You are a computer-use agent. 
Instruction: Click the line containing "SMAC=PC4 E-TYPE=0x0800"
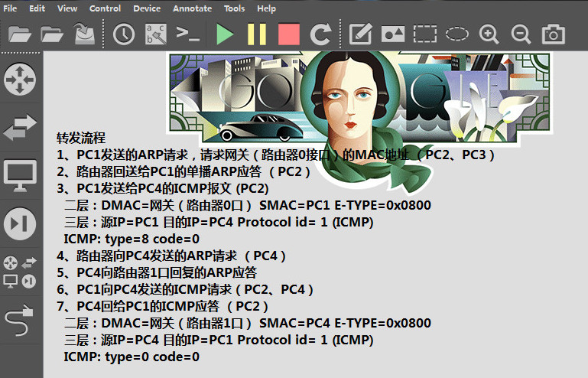tap(248, 323)
